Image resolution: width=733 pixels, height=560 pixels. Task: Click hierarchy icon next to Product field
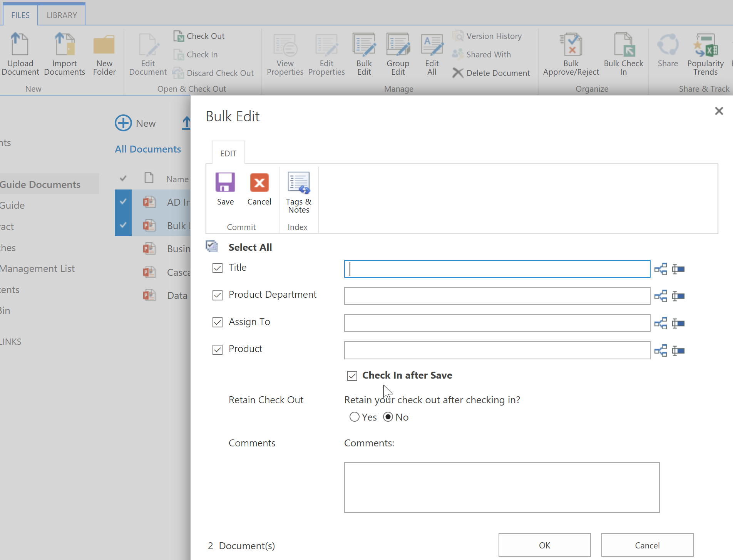pyautogui.click(x=661, y=350)
